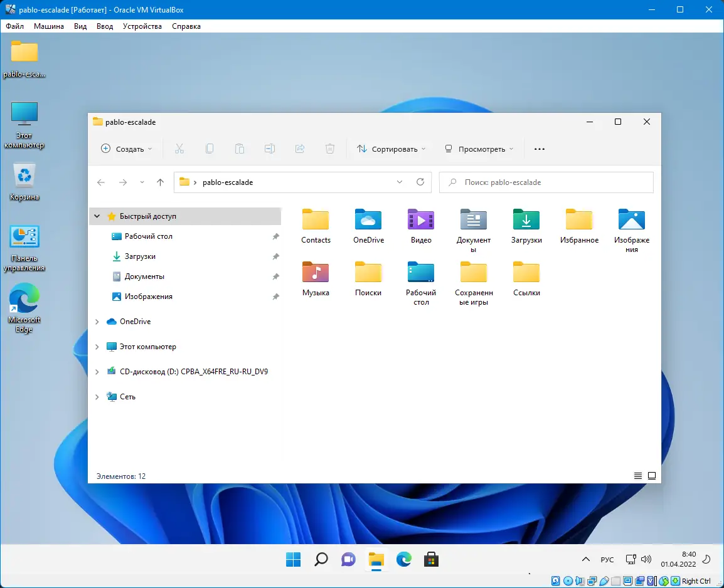Screen dimensions: 724x588
Task: Refresh the folder with the refresh icon
Action: click(420, 182)
